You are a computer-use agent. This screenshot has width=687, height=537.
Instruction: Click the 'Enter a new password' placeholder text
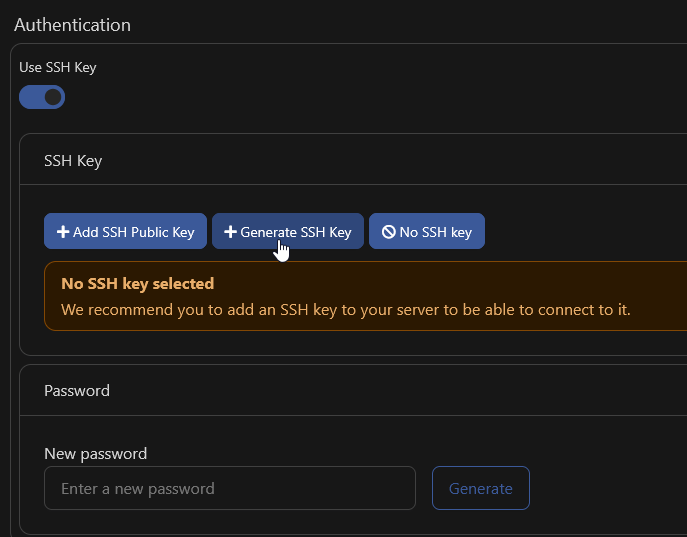138,489
